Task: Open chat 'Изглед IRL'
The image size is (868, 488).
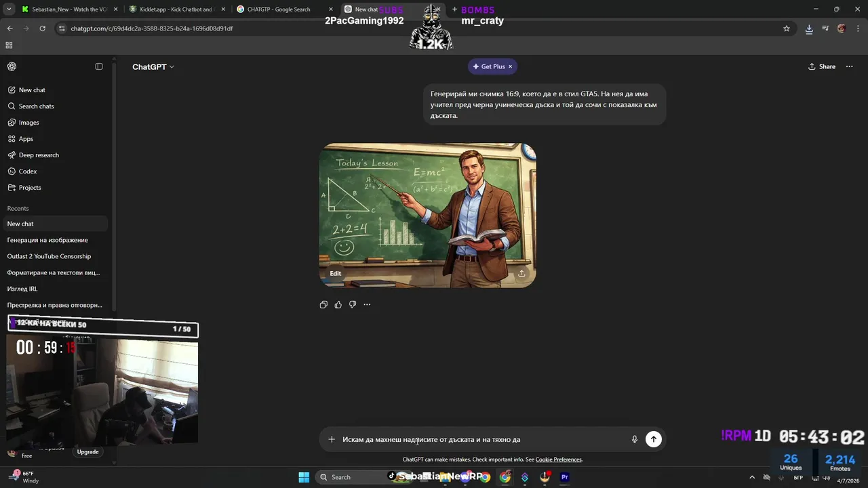Action: (x=56, y=289)
